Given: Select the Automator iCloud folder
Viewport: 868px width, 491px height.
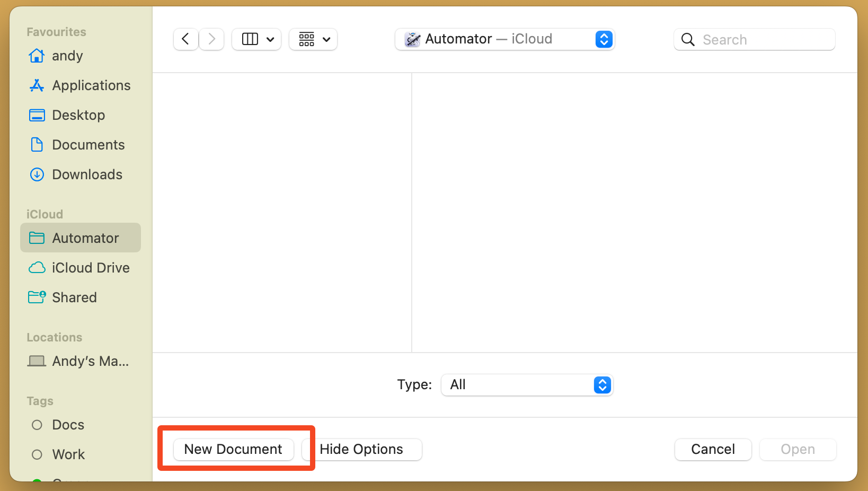Looking at the screenshot, I should [85, 238].
